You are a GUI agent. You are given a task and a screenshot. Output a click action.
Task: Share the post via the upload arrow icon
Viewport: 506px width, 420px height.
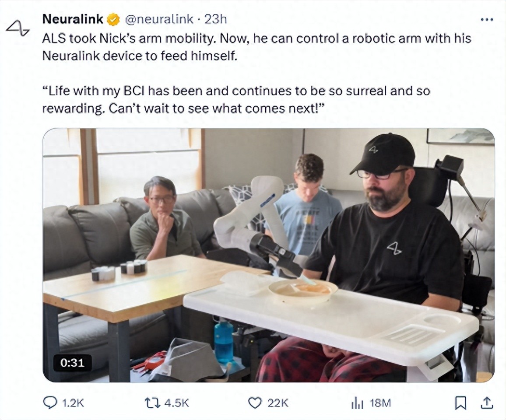(x=487, y=403)
